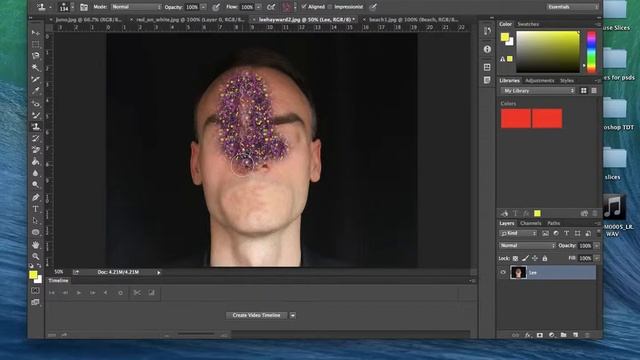
Task: Select the History Brush tool
Action: coord(36,138)
